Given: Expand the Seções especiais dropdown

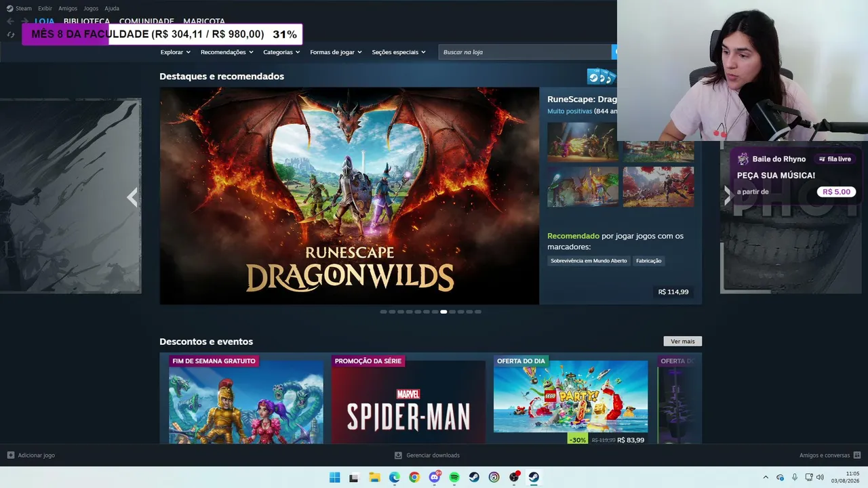Looking at the screenshot, I should (x=399, y=52).
